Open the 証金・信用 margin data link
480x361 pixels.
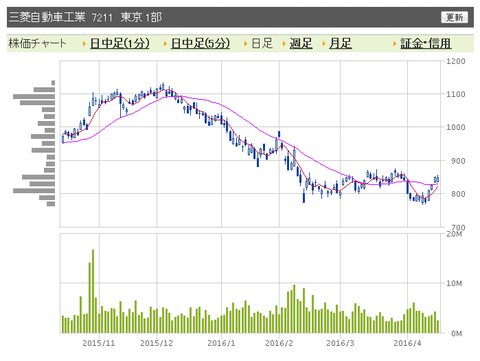point(426,43)
